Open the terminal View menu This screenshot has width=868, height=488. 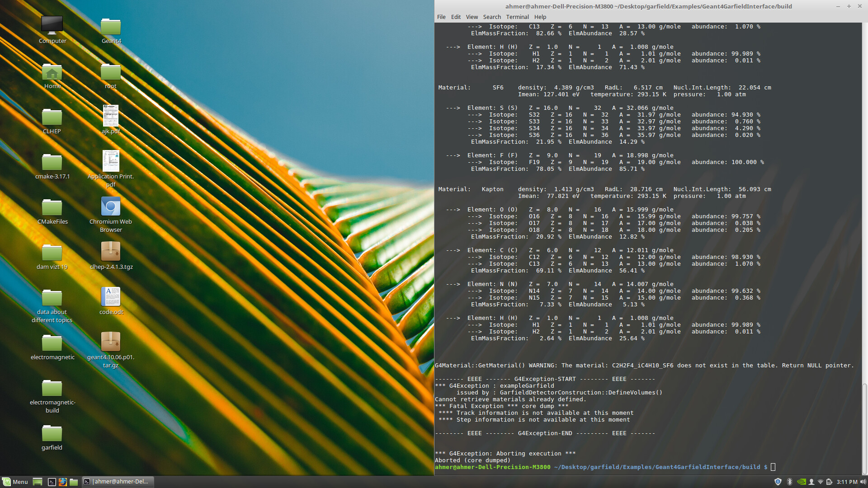[472, 17]
